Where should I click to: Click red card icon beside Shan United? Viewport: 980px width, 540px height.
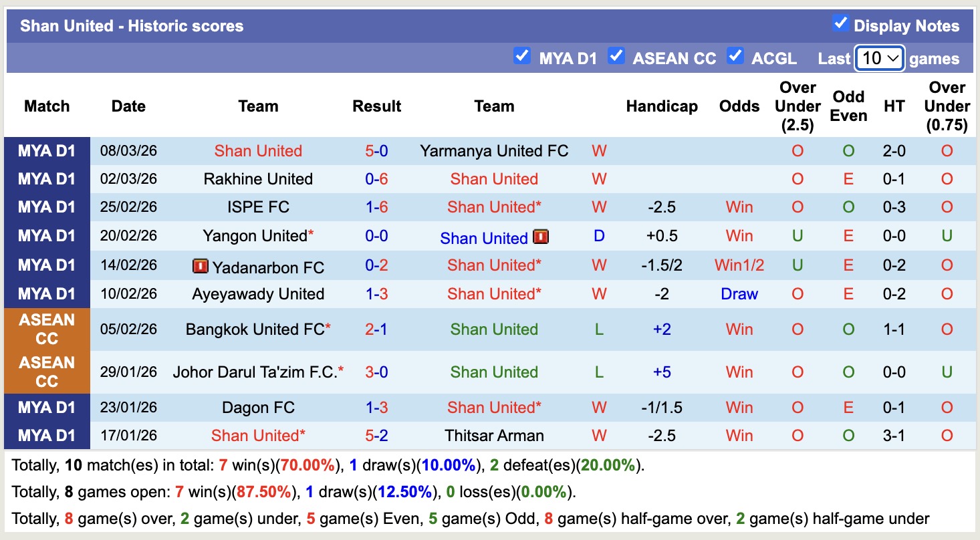539,237
